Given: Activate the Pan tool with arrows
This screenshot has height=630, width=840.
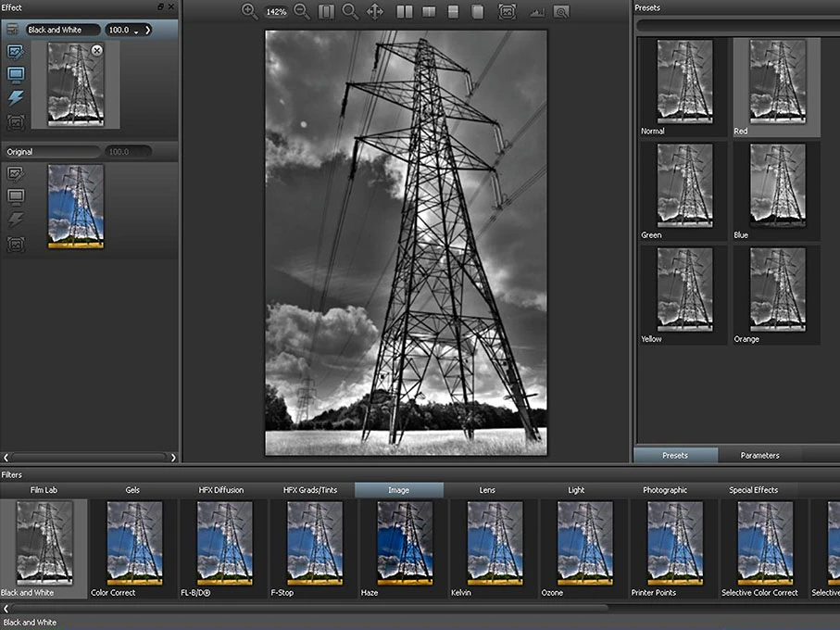Looking at the screenshot, I should pyautogui.click(x=374, y=11).
